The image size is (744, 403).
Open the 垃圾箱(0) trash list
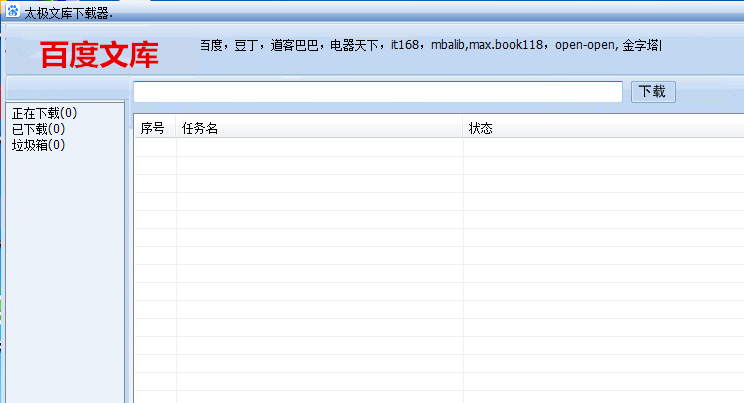pos(38,145)
